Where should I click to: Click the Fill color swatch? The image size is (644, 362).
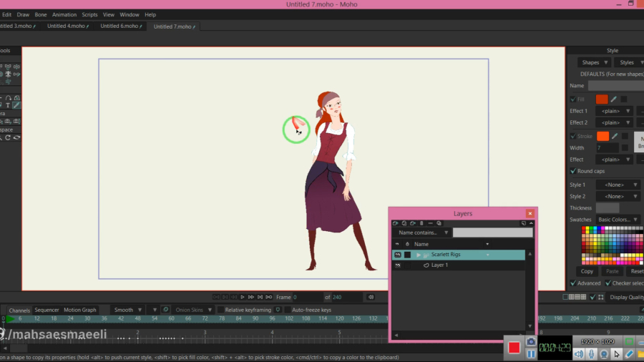point(602,99)
